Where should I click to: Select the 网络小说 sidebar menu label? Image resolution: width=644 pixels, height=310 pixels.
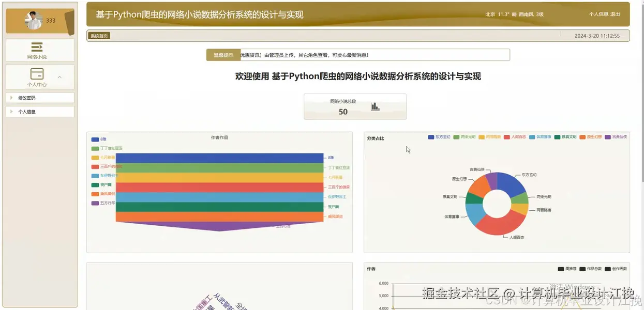coord(37,57)
